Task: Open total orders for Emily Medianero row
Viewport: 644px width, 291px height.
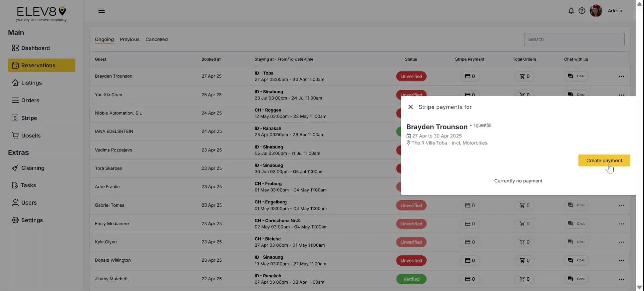Action: [524, 224]
